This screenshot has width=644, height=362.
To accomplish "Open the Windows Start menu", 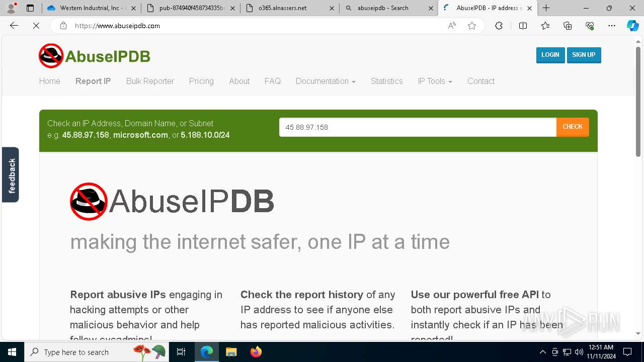I will (12, 352).
